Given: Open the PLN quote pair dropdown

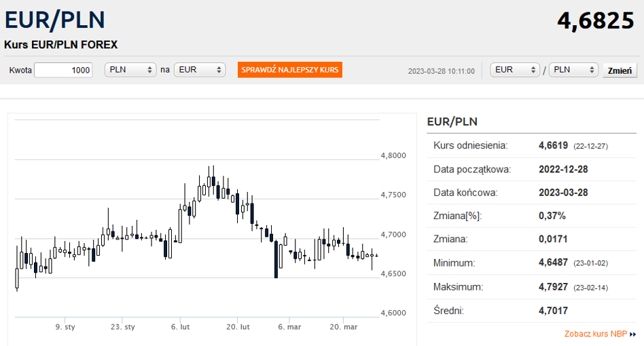Looking at the screenshot, I should pyautogui.click(x=573, y=70).
